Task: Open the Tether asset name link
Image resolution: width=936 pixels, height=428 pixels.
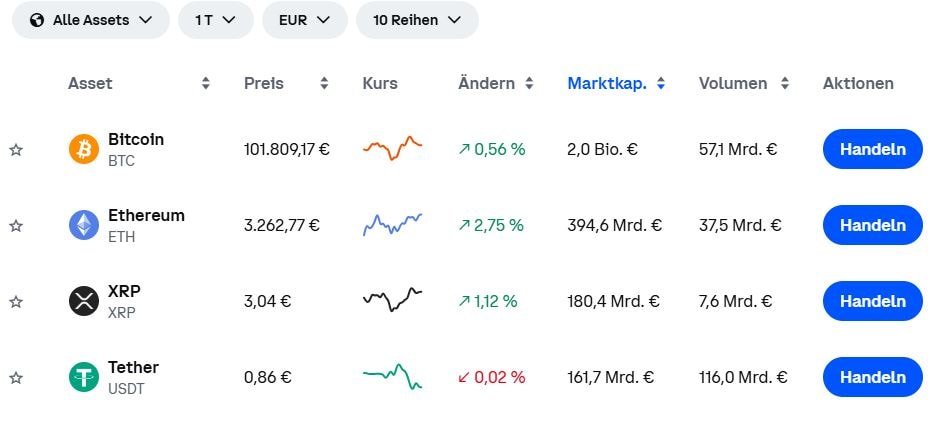Action: coord(133,367)
